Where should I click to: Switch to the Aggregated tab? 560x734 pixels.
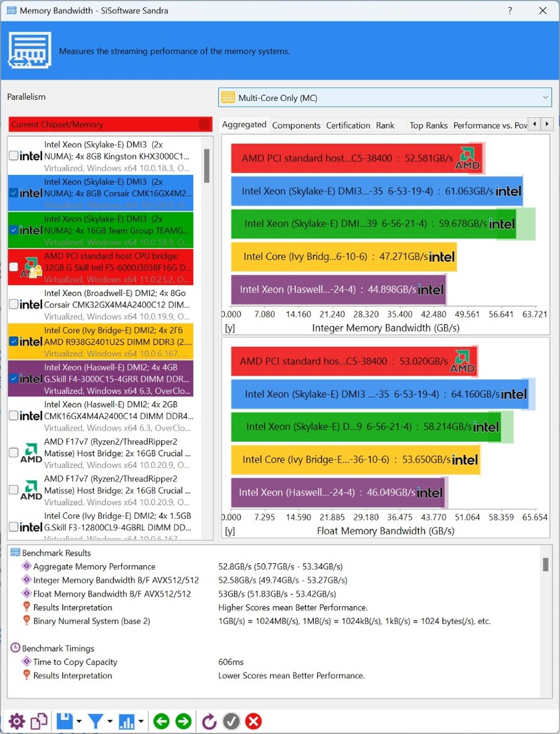click(244, 124)
